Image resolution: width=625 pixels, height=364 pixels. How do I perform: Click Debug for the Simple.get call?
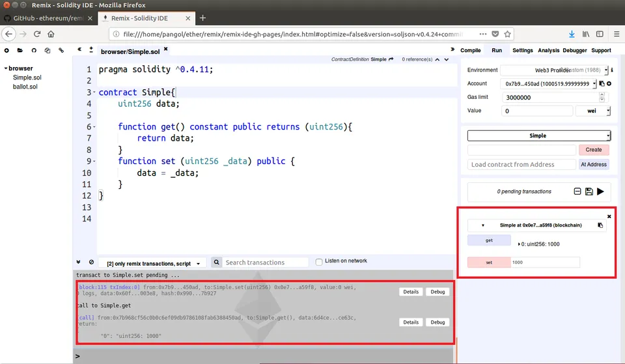437,322
